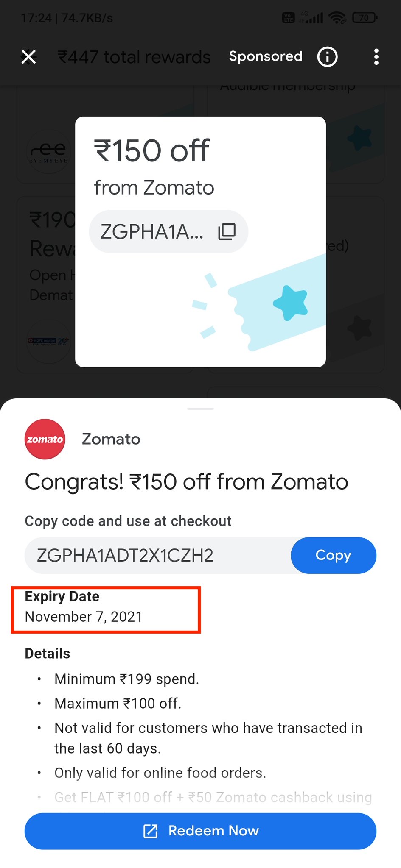
Task: Select the ZGPHA1ADT2X1CZH2 code field
Action: 158,555
